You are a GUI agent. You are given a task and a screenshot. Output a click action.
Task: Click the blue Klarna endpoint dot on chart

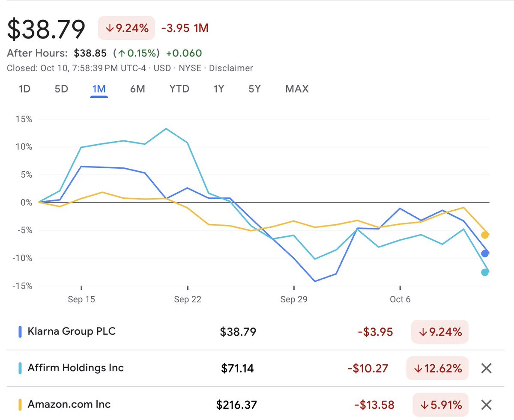[x=485, y=253]
